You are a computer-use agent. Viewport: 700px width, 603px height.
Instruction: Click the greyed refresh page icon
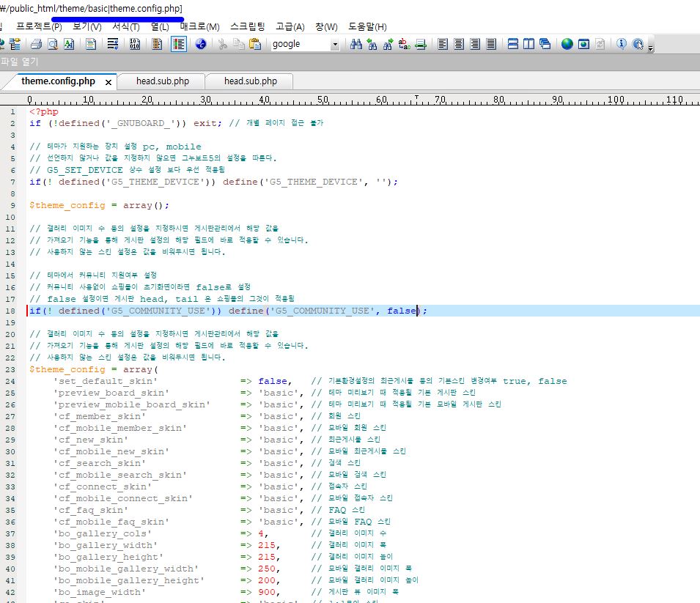click(x=600, y=44)
